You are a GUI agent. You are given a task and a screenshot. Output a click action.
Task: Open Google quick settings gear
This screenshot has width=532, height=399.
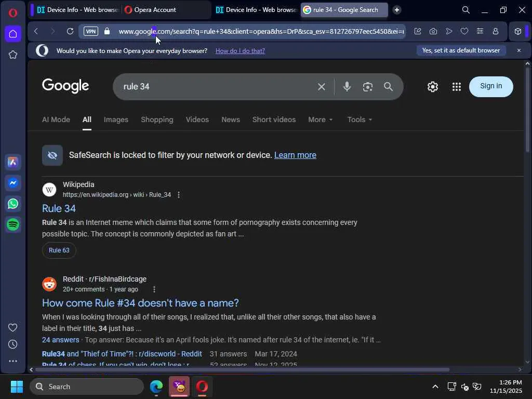pos(433,87)
